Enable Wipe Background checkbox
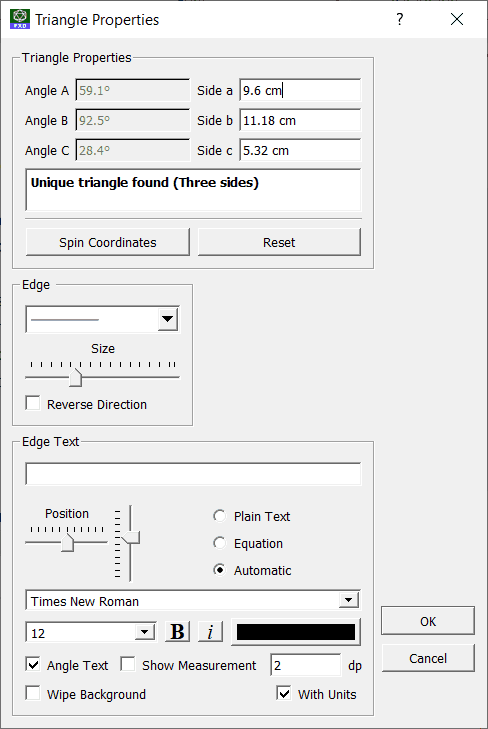 pyautogui.click(x=33, y=693)
